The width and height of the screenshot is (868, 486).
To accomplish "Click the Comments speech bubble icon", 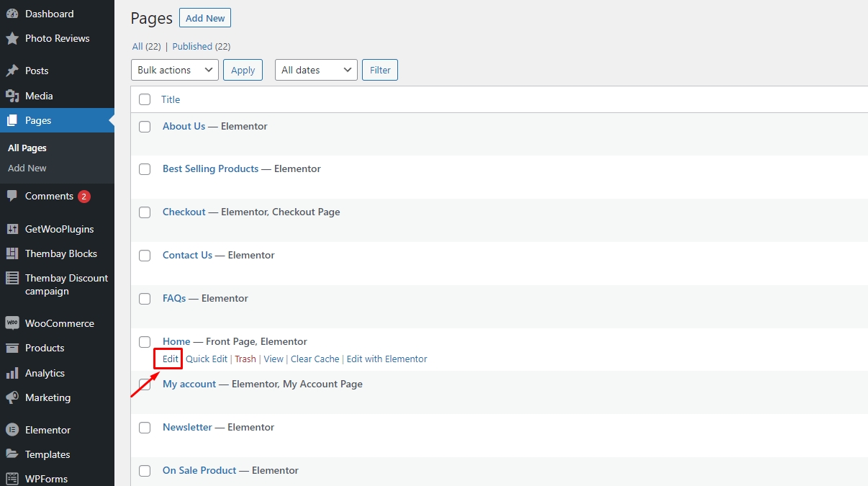I will pyautogui.click(x=12, y=196).
